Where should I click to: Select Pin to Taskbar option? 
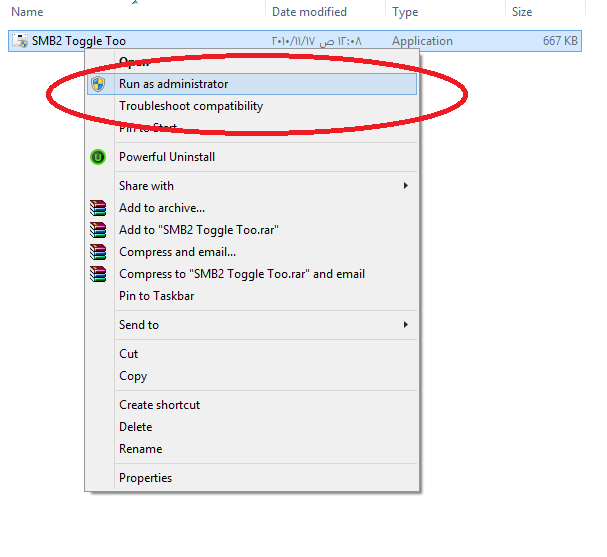click(x=156, y=296)
